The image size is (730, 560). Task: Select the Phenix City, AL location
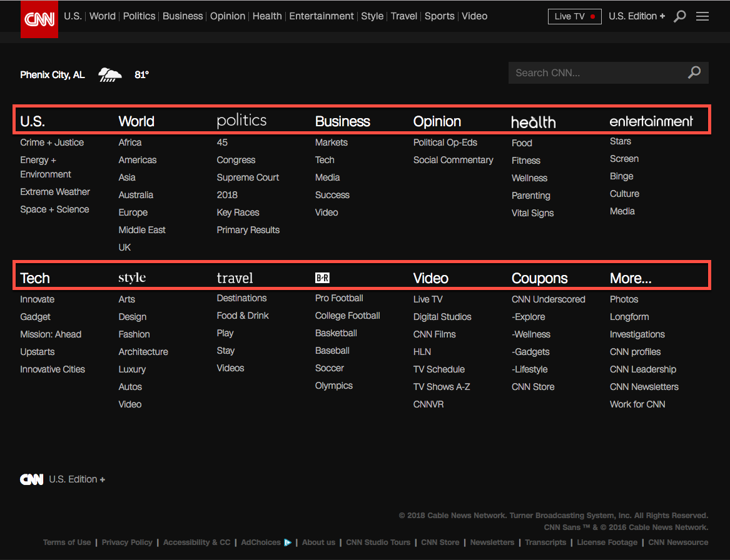point(53,75)
